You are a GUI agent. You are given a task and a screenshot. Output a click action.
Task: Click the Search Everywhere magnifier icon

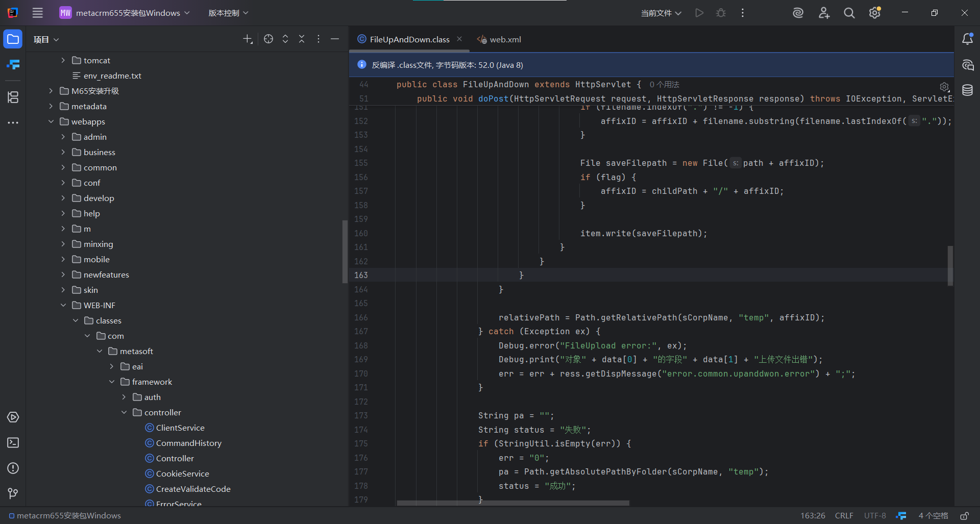849,13
